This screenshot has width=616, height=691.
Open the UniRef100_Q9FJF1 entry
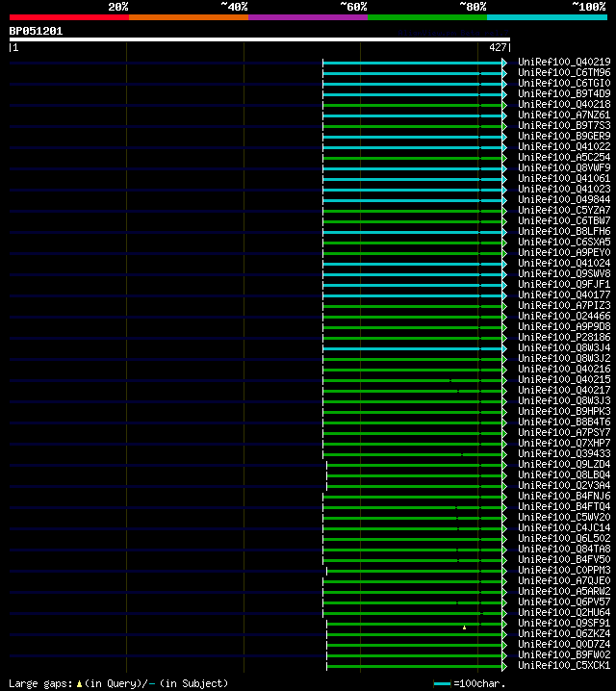tap(564, 284)
